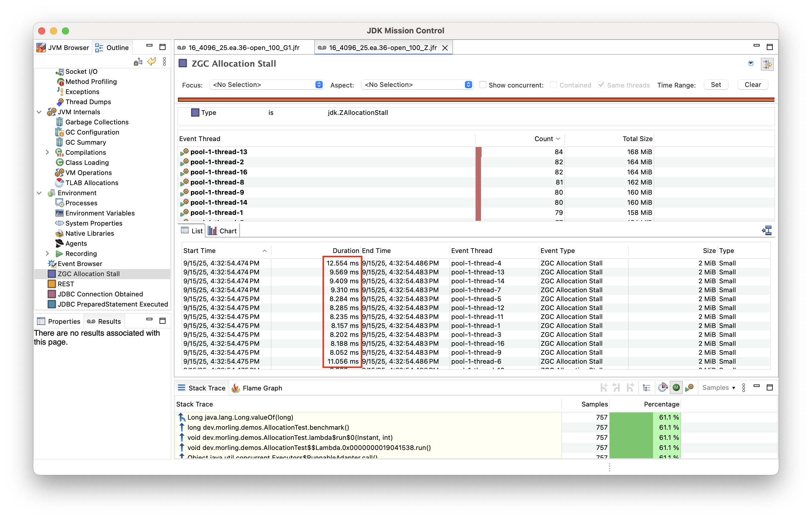Open the Environment Variables page
Screen dimensions: 812x519
pos(100,213)
